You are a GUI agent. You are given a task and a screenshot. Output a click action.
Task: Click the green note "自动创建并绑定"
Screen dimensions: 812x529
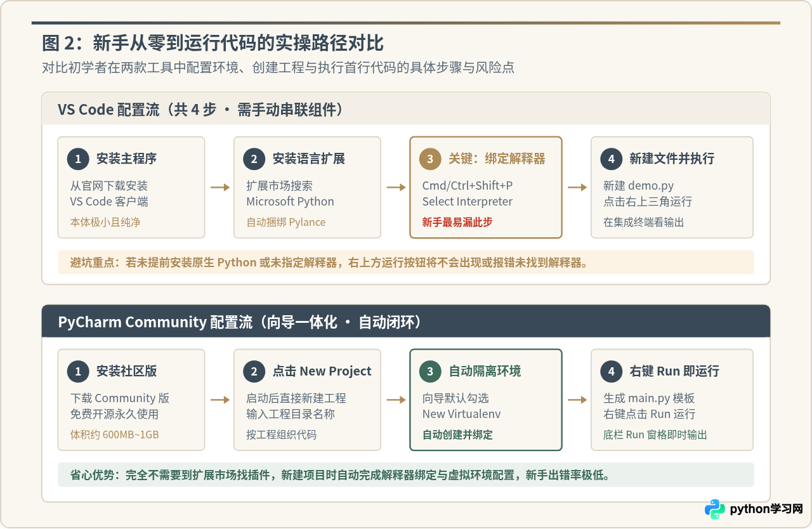(457, 434)
